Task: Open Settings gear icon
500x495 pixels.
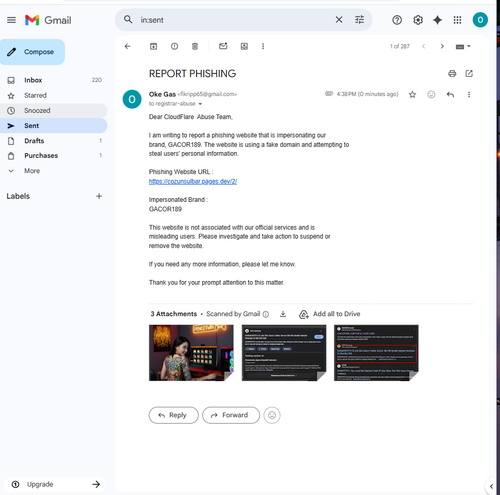Action: [418, 20]
